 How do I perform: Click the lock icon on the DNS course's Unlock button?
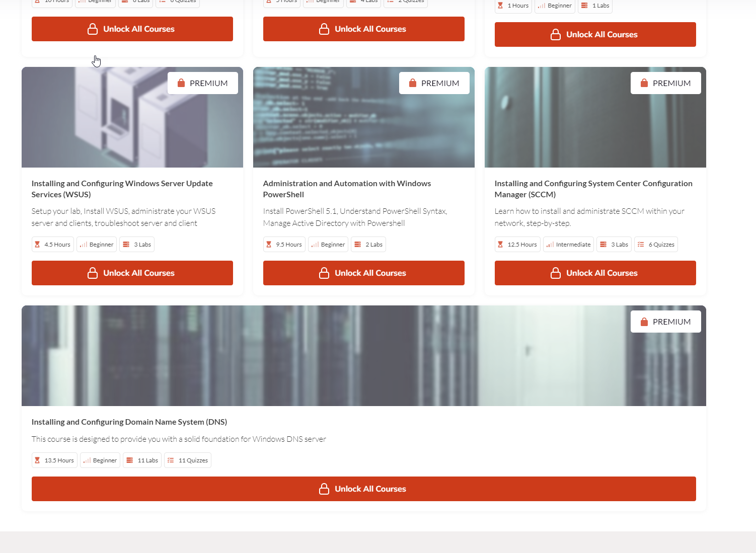(x=324, y=489)
